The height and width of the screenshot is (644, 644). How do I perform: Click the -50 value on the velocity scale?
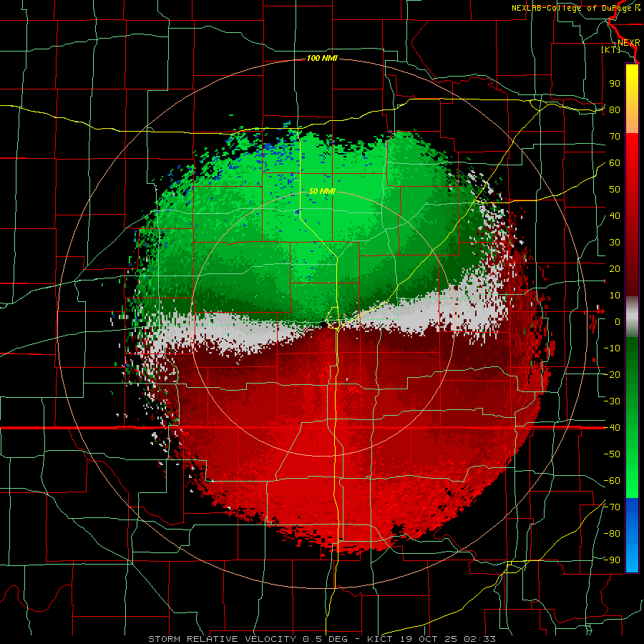click(x=612, y=454)
